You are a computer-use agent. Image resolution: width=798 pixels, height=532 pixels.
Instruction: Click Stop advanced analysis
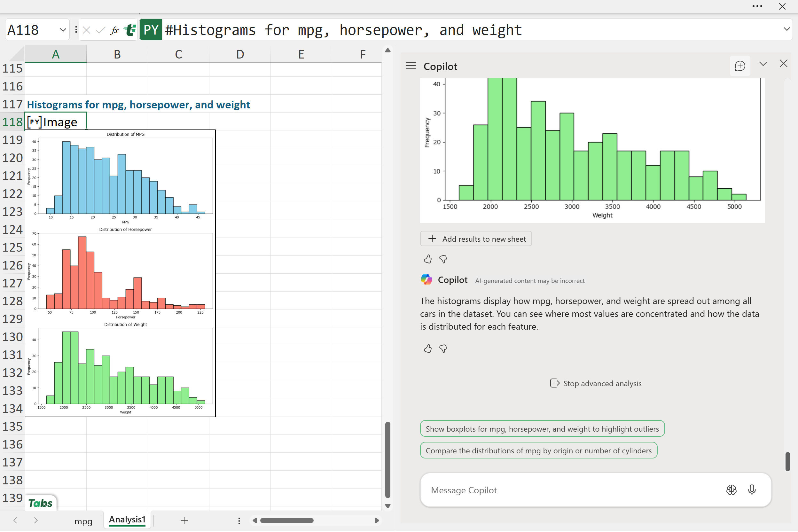point(595,383)
